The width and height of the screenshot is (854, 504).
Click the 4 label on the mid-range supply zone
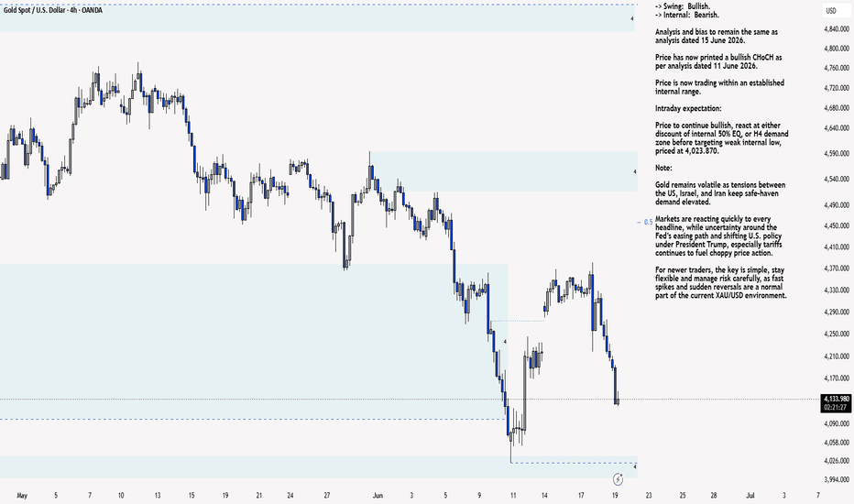634,171
